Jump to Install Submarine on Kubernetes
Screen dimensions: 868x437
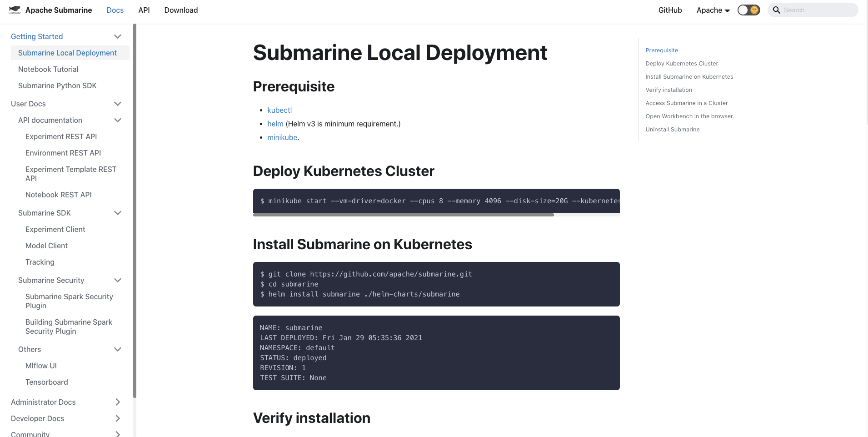coord(689,77)
